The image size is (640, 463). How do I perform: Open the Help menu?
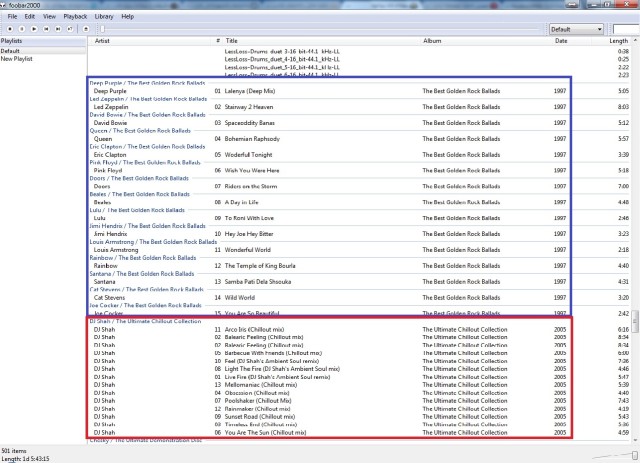(127, 16)
